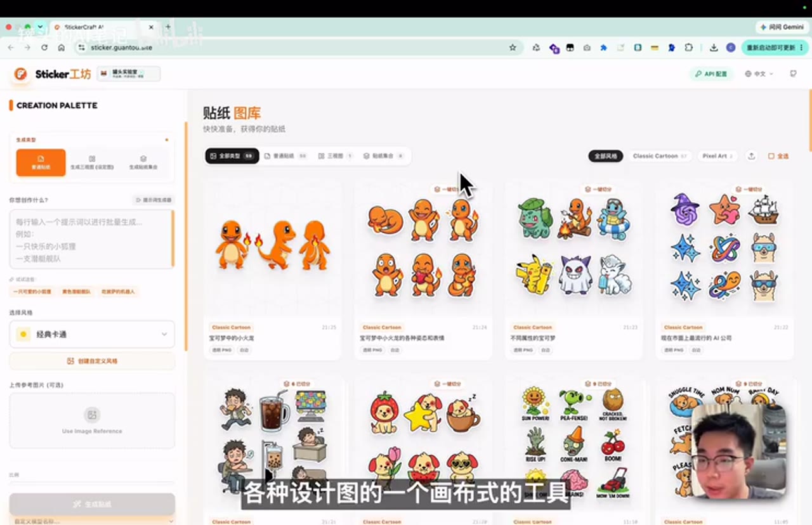The height and width of the screenshot is (525, 812).
Task: Bookmark the page with the star icon
Action: click(x=513, y=48)
